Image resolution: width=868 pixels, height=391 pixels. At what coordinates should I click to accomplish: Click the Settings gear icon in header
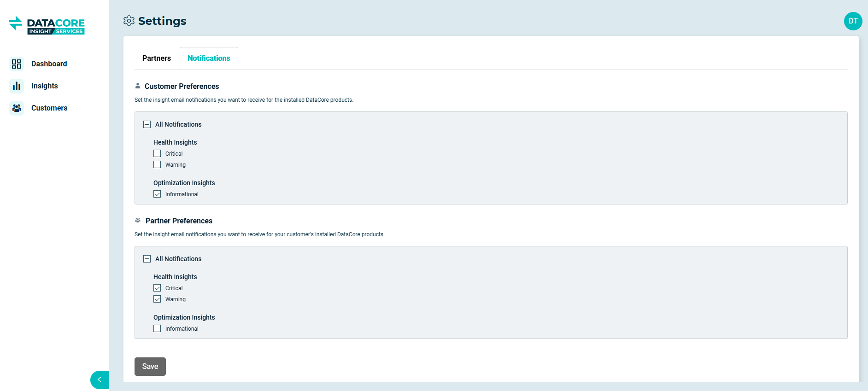click(x=129, y=21)
